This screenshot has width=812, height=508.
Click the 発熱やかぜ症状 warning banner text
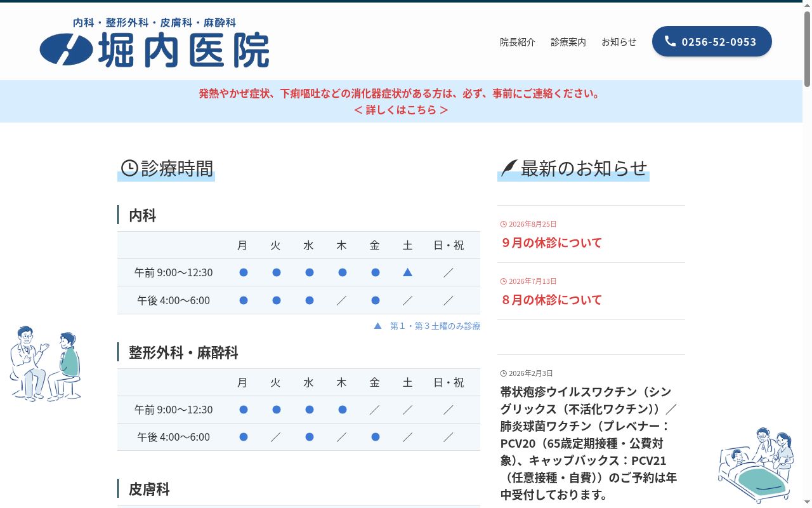[x=400, y=93]
